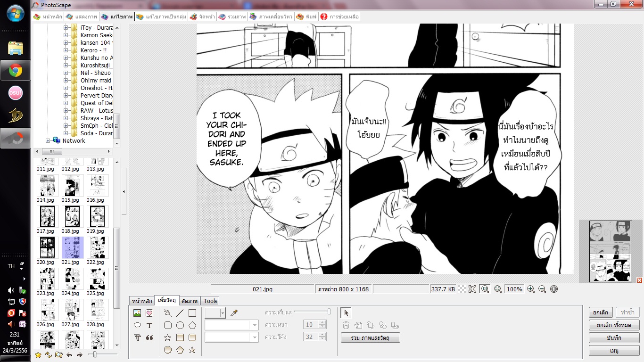
Task: Expand the Oh!my maid folder node
Action: [x=66, y=81]
